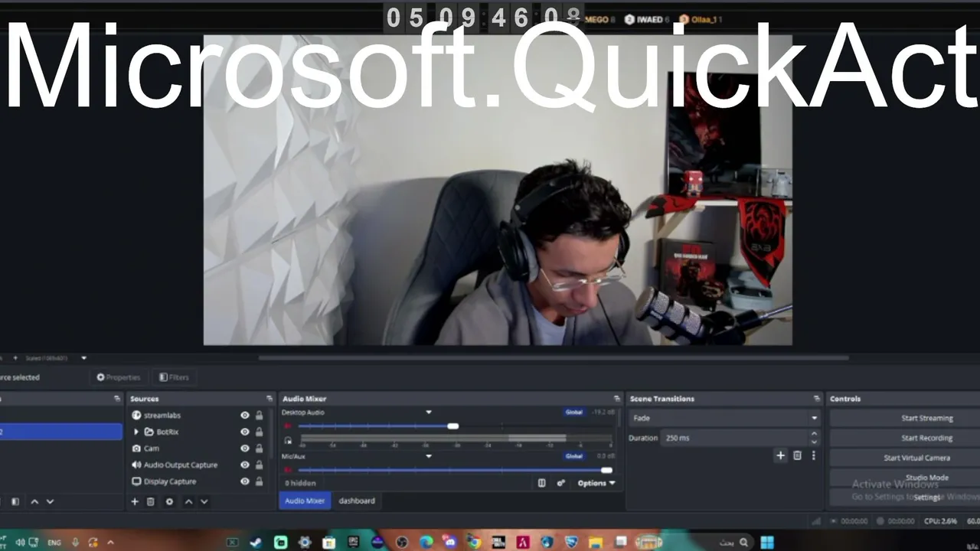980x551 pixels.
Task: Pop out the Scene Transitions dock
Action: [817, 399]
